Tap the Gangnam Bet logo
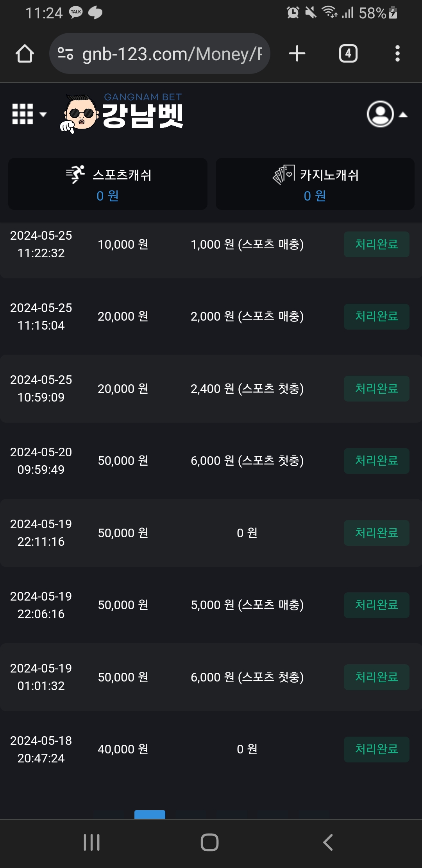This screenshot has width=422, height=868. tap(122, 113)
